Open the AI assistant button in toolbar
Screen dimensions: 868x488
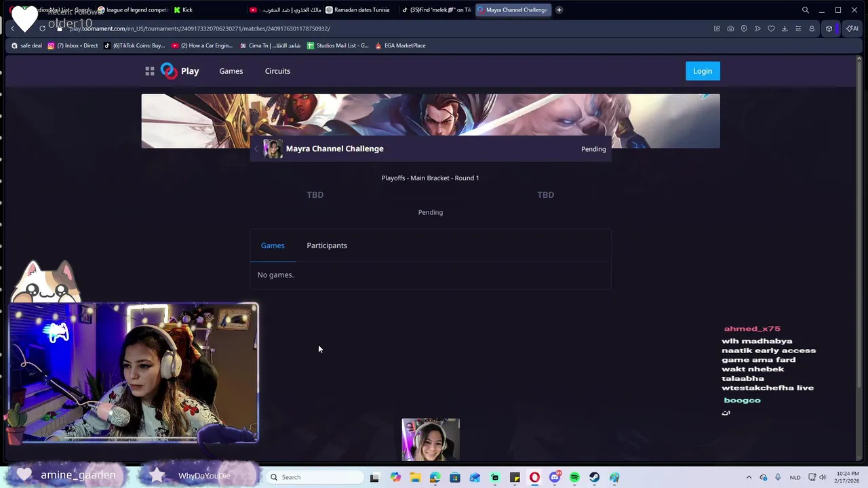click(852, 28)
